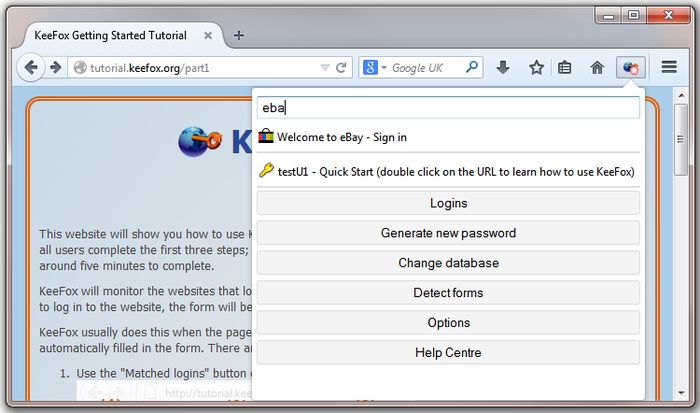The image size is (700, 413).
Task: Open the Google search engine dropdown
Action: pyautogui.click(x=374, y=68)
